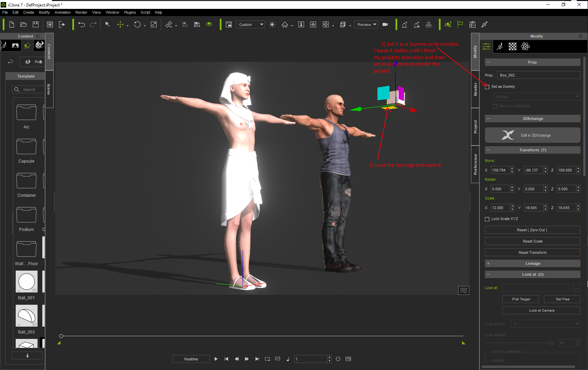Click the sun light toolbar icon
Image resolution: width=588 pixels, height=370 pixels.
(272, 24)
